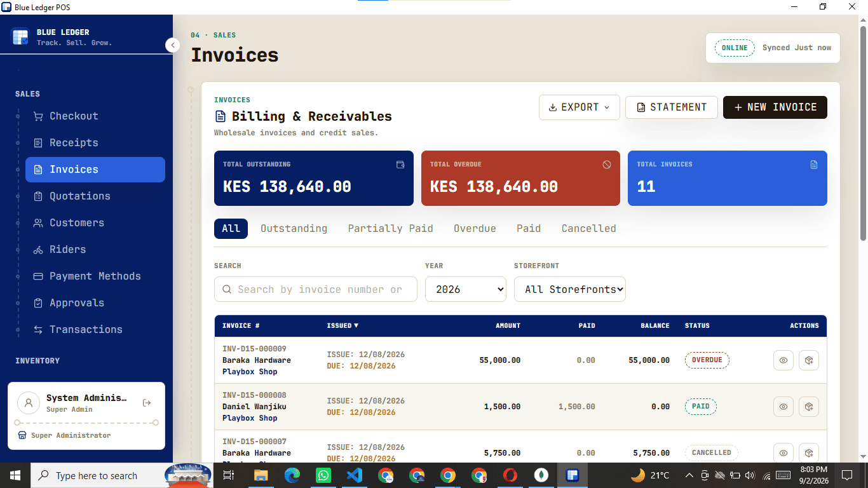
Task: Create a New Invoice
Action: tap(775, 107)
